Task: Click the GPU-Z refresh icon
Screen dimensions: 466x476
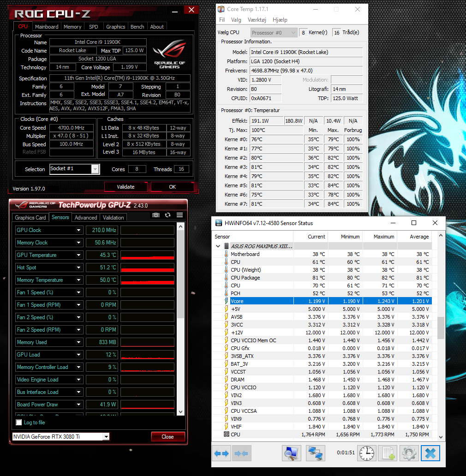Action: tap(167, 215)
